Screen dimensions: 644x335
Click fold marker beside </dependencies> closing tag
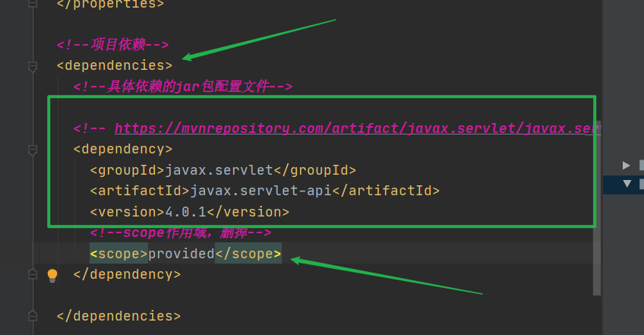[x=33, y=316]
